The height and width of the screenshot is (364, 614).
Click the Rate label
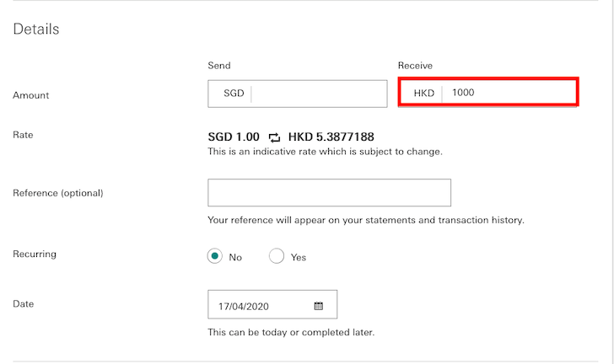(23, 135)
